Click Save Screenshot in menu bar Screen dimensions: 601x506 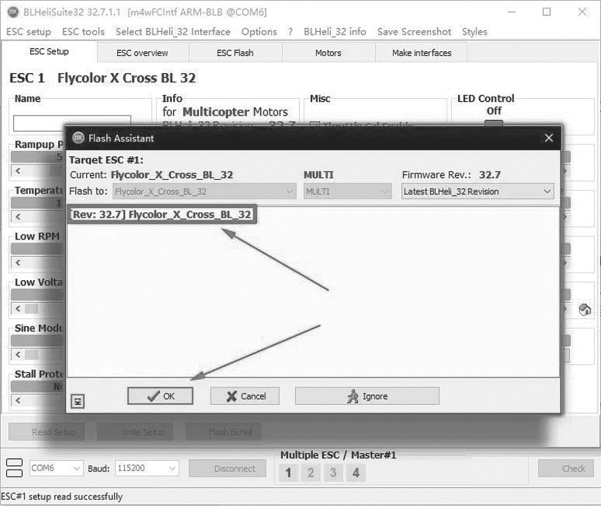pyautogui.click(x=414, y=31)
